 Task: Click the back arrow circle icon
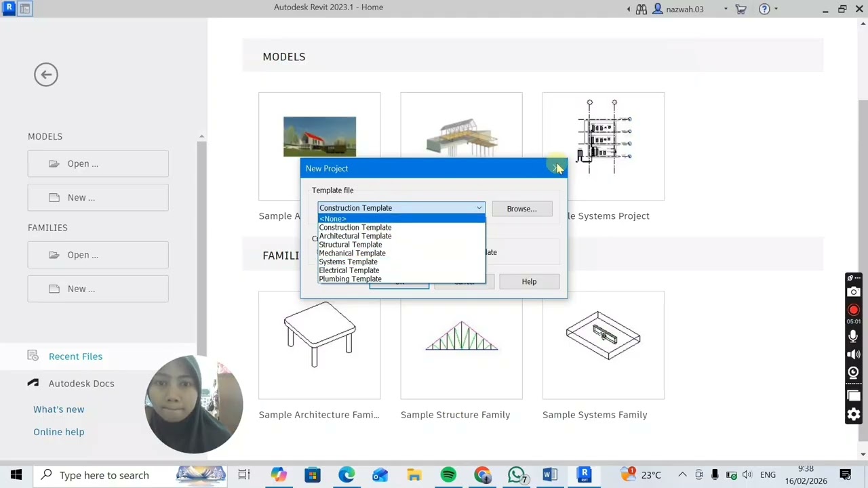click(x=46, y=75)
